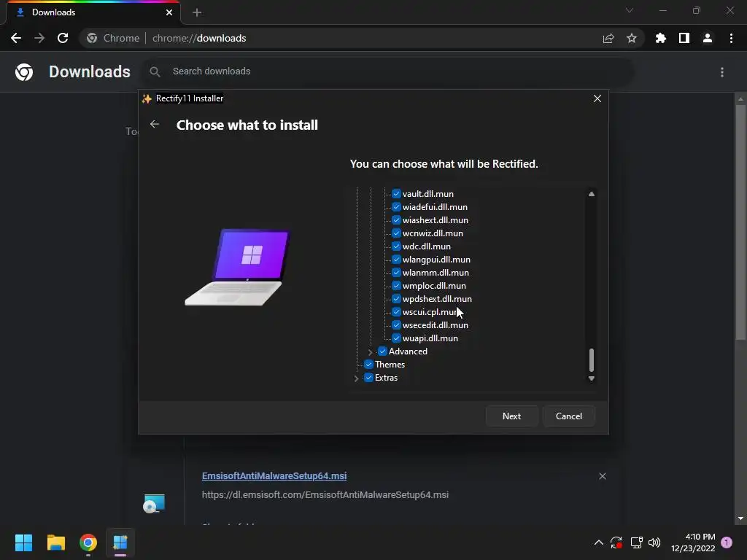Click the install list scrollbar down arrow
747x560 pixels.
point(591,378)
